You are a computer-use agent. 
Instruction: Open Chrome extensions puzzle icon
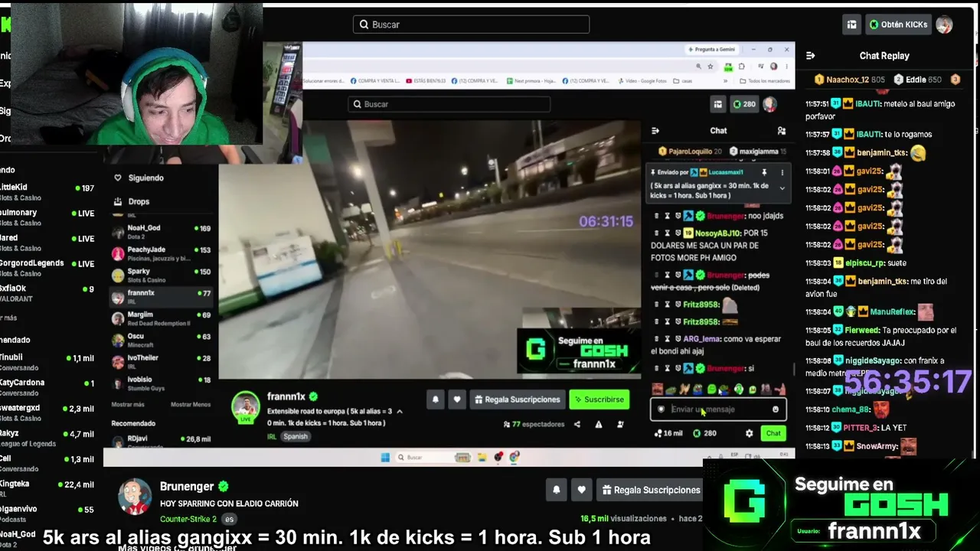coord(741,67)
